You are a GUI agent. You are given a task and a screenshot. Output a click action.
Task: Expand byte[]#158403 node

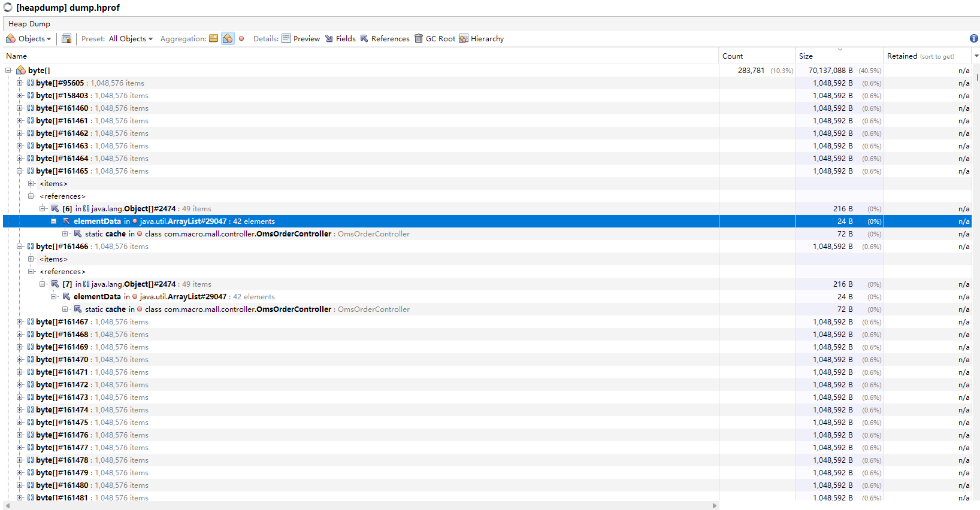coord(20,95)
